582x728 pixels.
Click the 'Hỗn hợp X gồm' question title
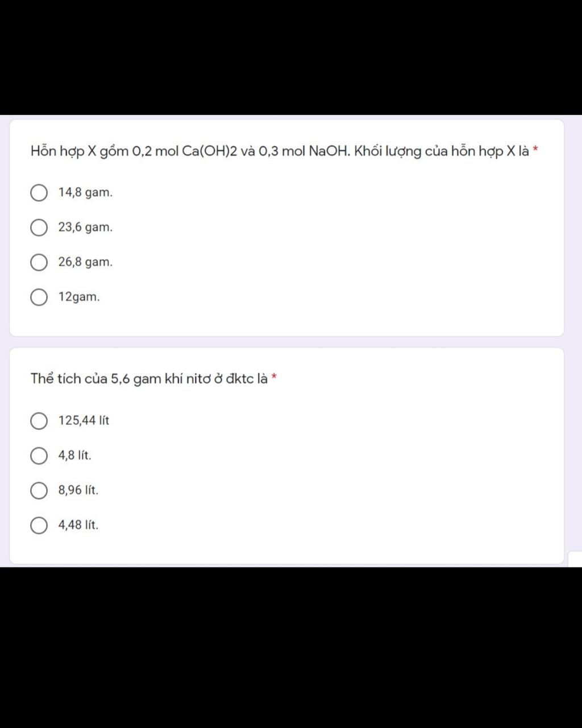(280, 152)
